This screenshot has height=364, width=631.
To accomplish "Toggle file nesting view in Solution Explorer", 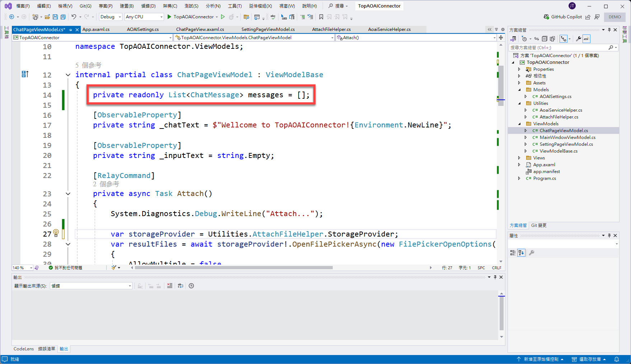I will [563, 39].
